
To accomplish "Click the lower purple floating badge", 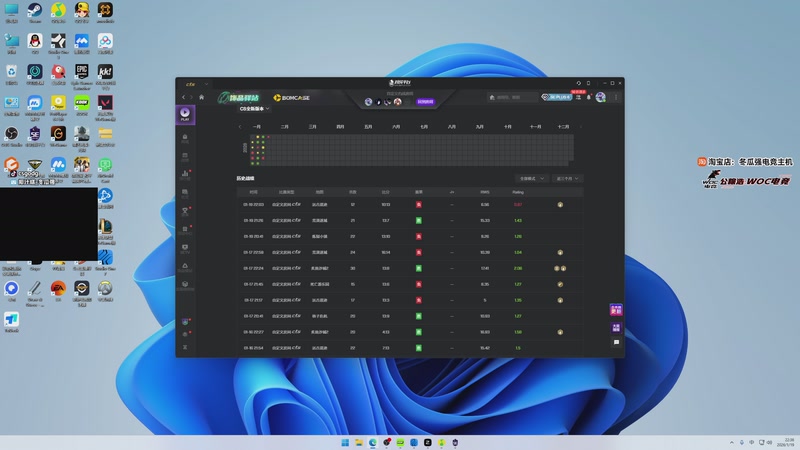I will pos(616,328).
